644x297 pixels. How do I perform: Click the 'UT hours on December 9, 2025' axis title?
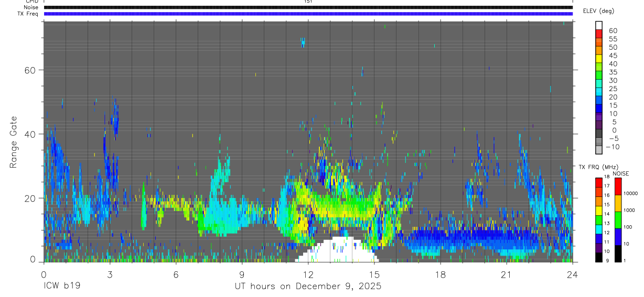tap(307, 287)
